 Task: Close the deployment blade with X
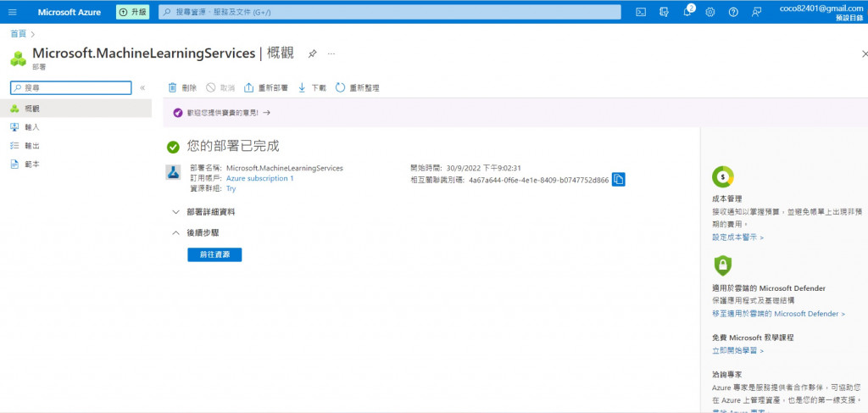point(864,53)
